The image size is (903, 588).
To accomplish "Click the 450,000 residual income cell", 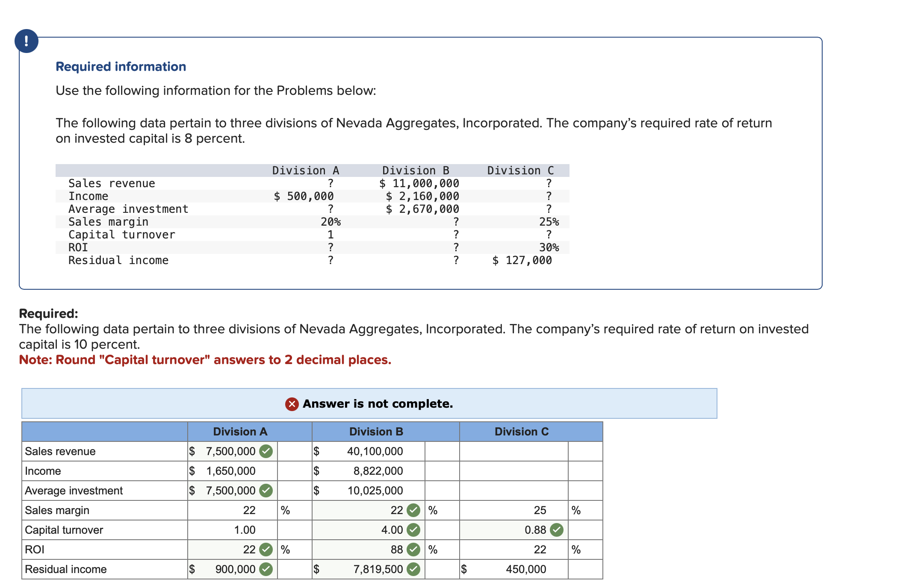I will click(x=513, y=569).
